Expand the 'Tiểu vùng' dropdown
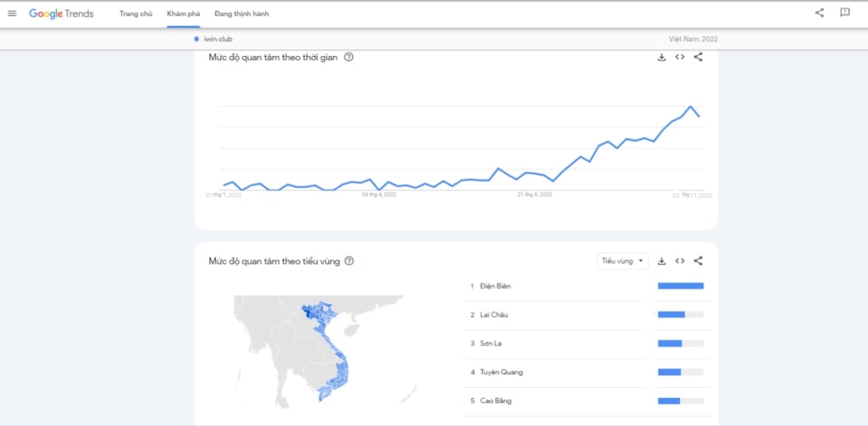 (623, 261)
